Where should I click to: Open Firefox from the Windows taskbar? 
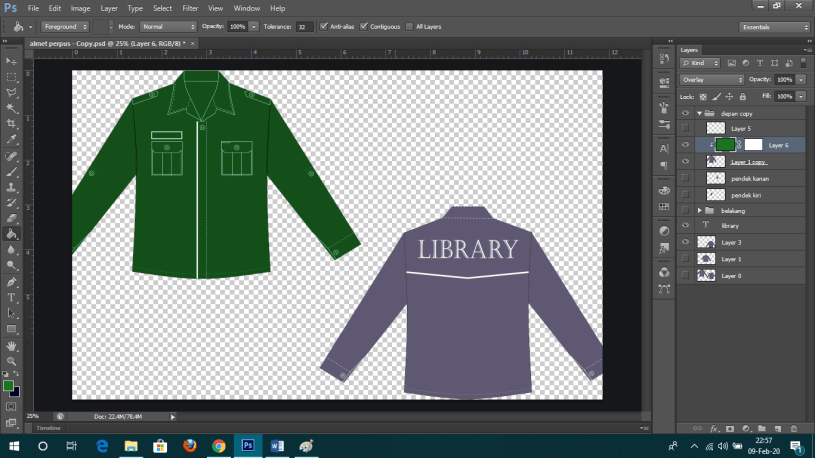pyautogui.click(x=188, y=446)
